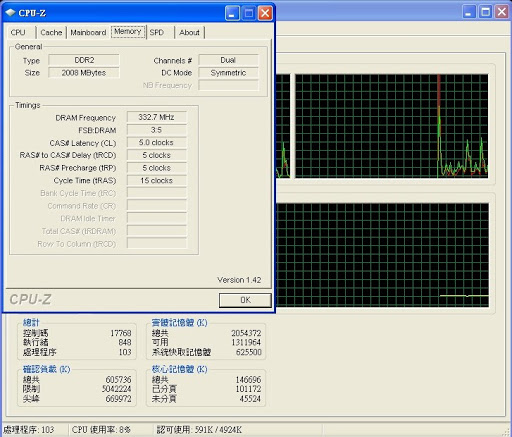The image size is (512, 437).
Task: Select the Size field showing 2008 MBytes
Action: 84,73
